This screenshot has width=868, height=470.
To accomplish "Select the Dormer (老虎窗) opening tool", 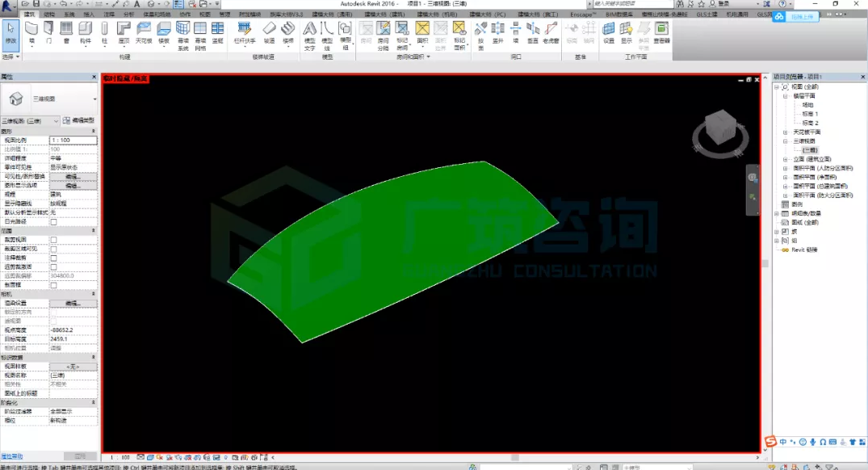I will click(x=551, y=32).
